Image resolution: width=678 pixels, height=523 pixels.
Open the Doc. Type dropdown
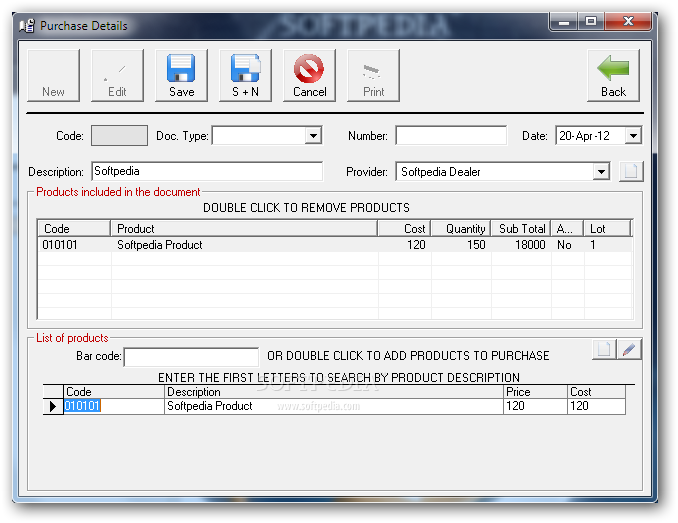coord(313,136)
